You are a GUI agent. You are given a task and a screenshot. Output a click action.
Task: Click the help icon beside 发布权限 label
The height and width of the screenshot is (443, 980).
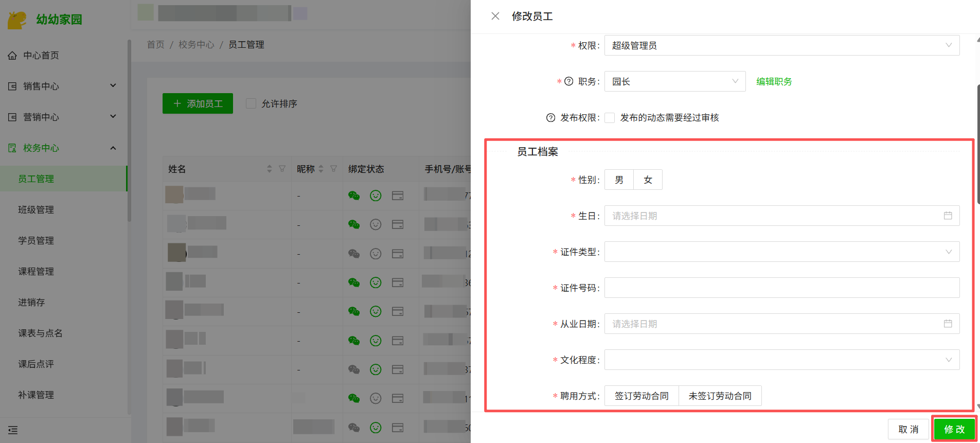(x=550, y=118)
